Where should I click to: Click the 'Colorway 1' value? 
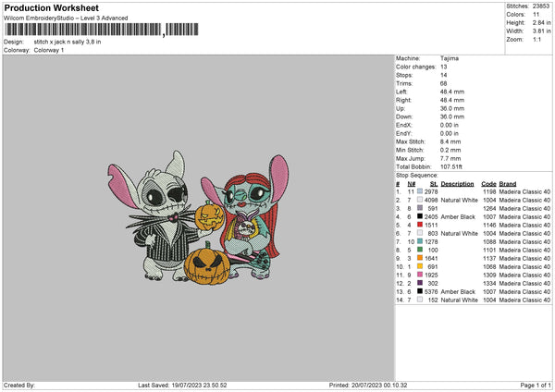(x=49, y=50)
